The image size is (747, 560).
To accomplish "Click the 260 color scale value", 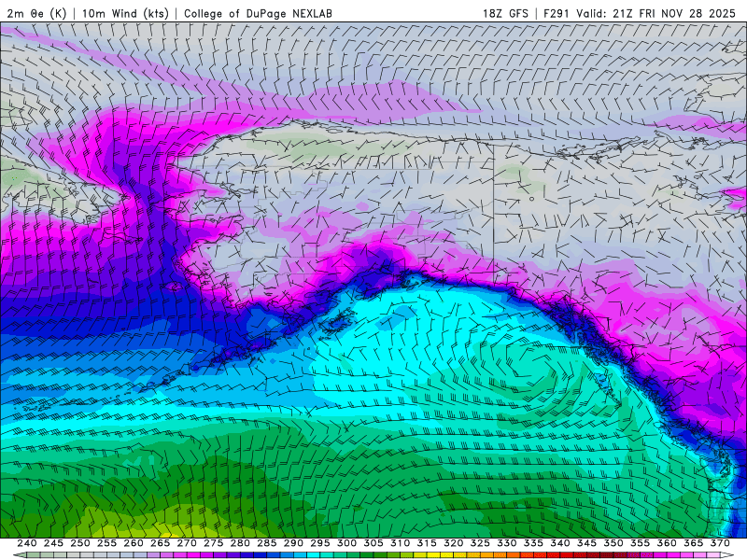I will pyautogui.click(x=134, y=543).
